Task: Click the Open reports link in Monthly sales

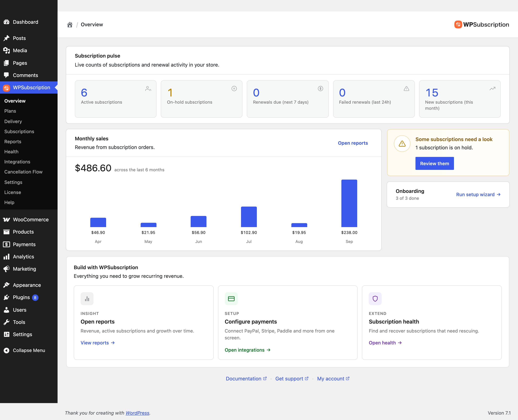Action: click(x=353, y=143)
